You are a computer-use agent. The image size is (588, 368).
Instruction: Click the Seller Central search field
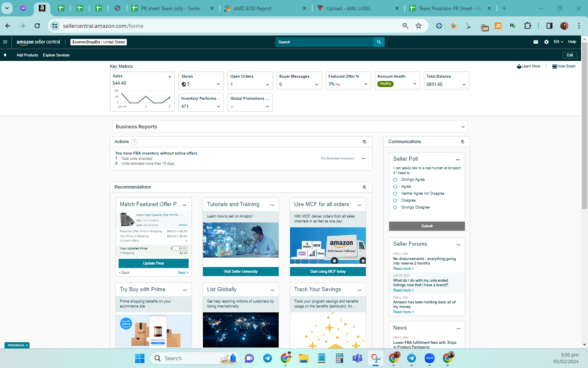point(324,42)
